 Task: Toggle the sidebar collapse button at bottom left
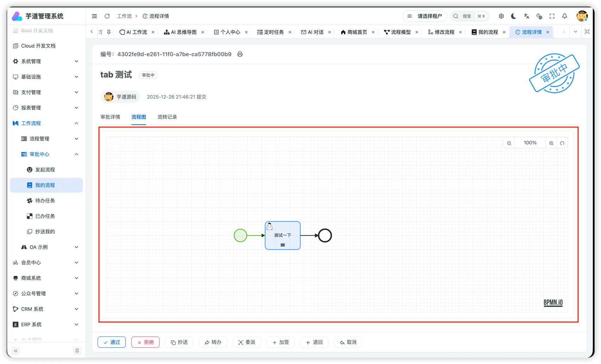[15, 351]
